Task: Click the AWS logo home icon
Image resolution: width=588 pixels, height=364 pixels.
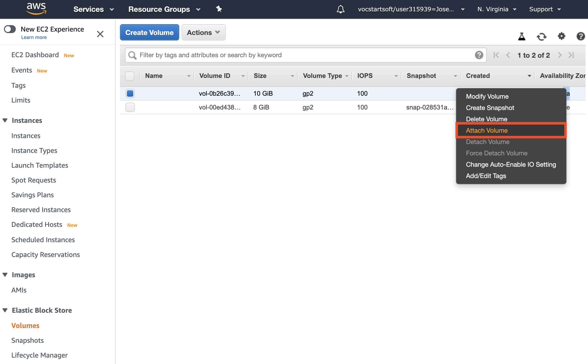Action: 36,9
